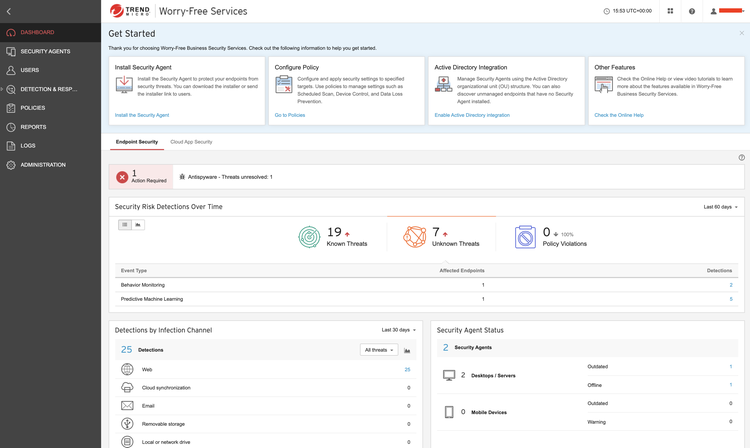Open the Last 30 days dropdown

[398, 330]
